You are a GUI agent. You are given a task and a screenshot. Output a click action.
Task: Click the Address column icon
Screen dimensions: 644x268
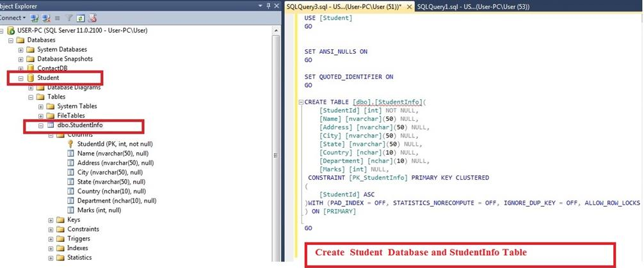pyautogui.click(x=70, y=163)
